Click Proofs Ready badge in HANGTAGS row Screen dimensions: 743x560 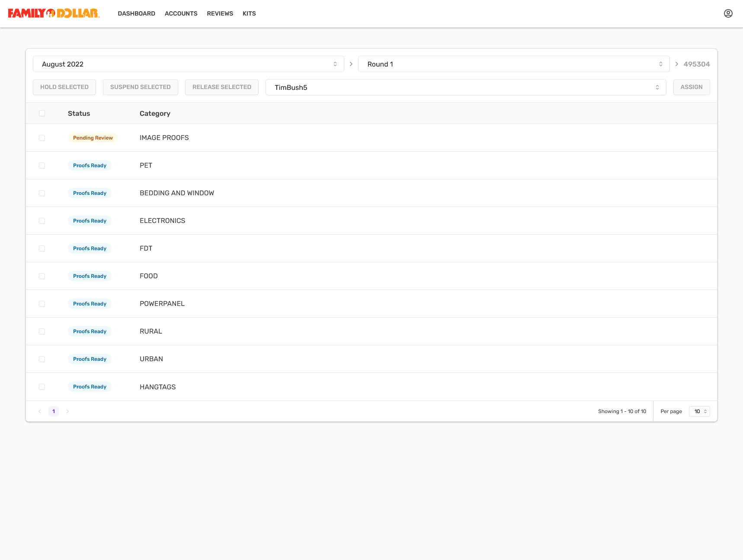point(90,387)
